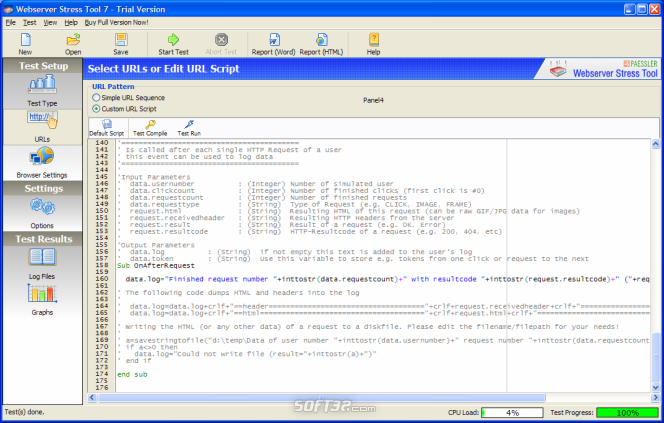Click the Test Setup section header
The height and width of the screenshot is (423, 664).
(x=43, y=66)
